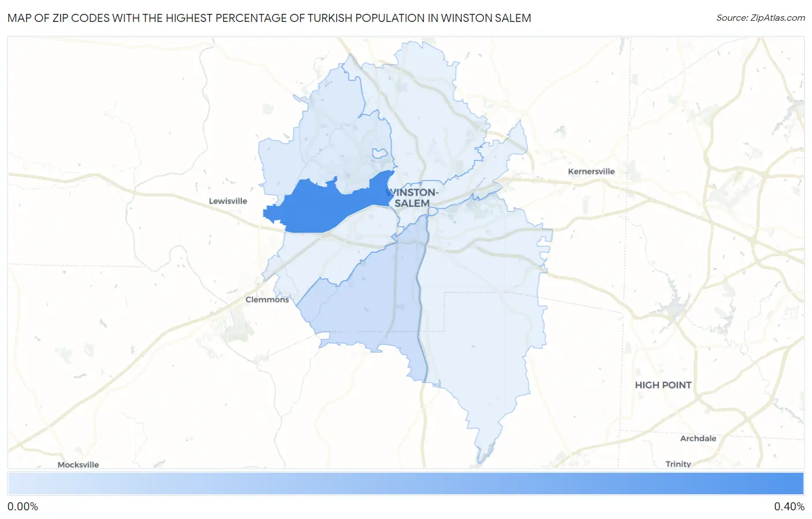This screenshot has width=812, height=519.
Task: Click the High Point map label
Action: [663, 385]
